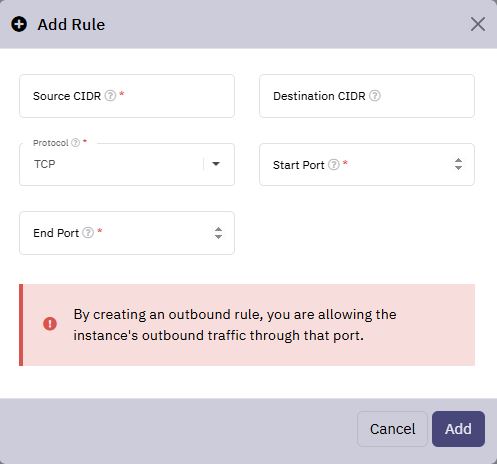Increase the End Port value
Image resolution: width=497 pixels, height=464 pixels.
218,229
